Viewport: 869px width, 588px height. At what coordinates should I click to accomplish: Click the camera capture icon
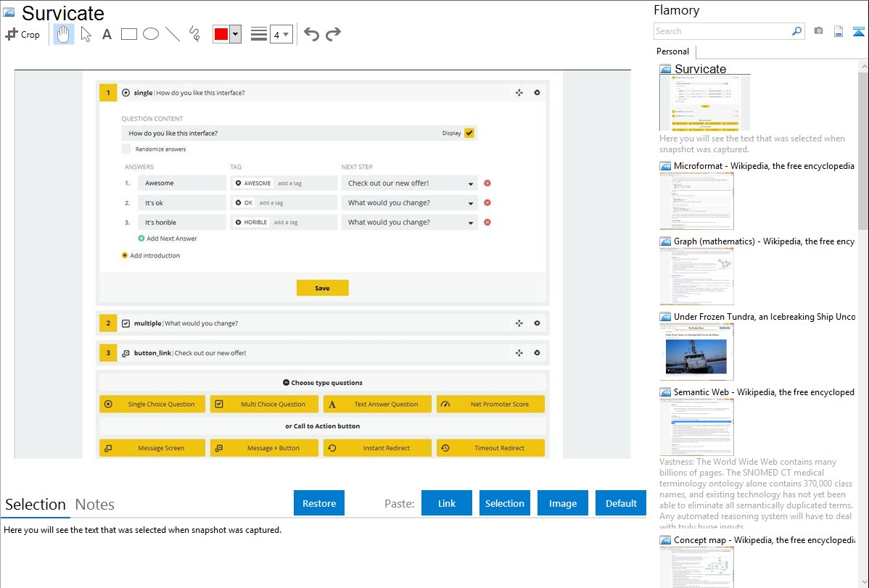pos(818,31)
